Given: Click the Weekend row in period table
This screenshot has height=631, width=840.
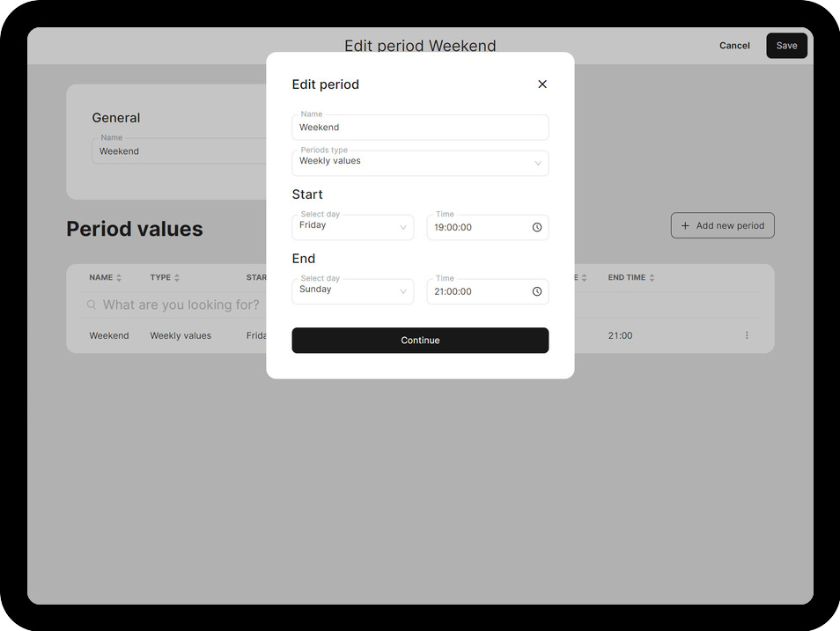Looking at the screenshot, I should [x=109, y=335].
